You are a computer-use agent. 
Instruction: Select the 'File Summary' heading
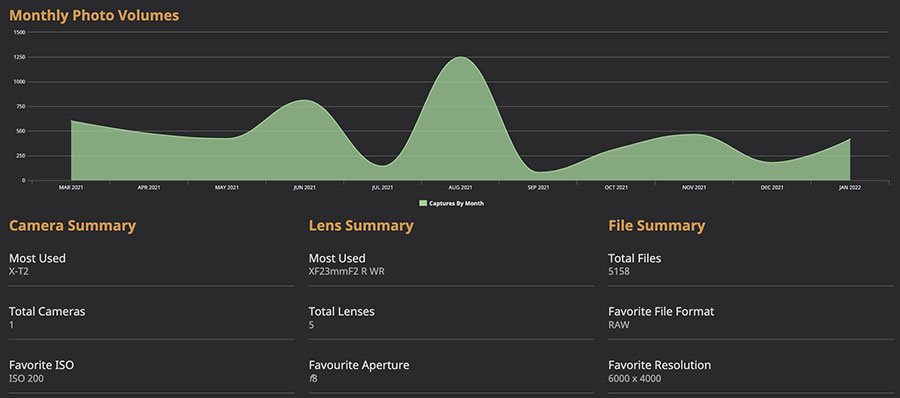click(657, 226)
